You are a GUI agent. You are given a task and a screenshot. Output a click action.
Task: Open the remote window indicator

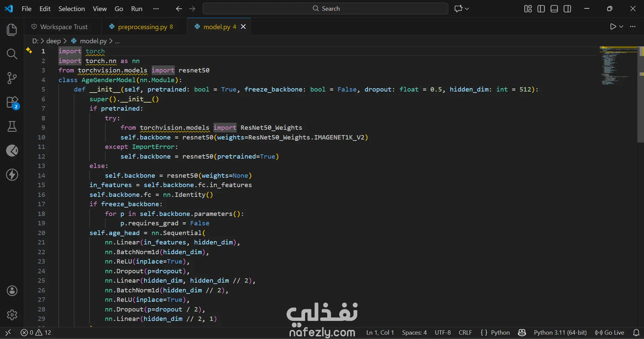[8, 333]
